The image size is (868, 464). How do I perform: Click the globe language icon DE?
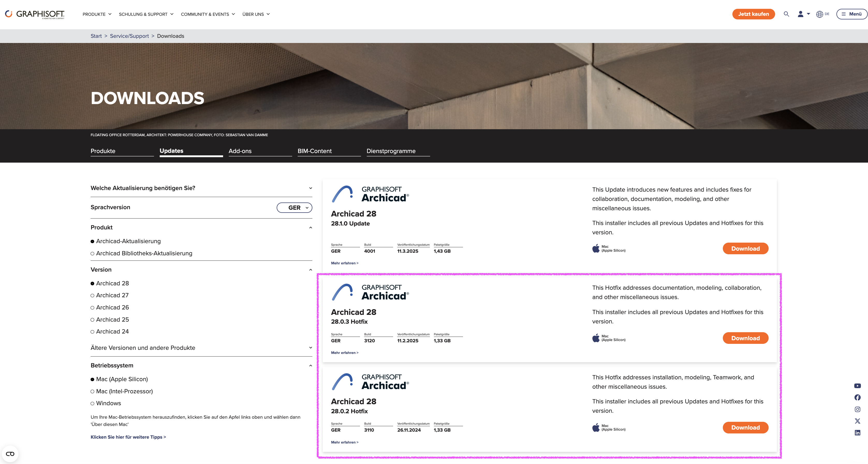pyautogui.click(x=822, y=14)
